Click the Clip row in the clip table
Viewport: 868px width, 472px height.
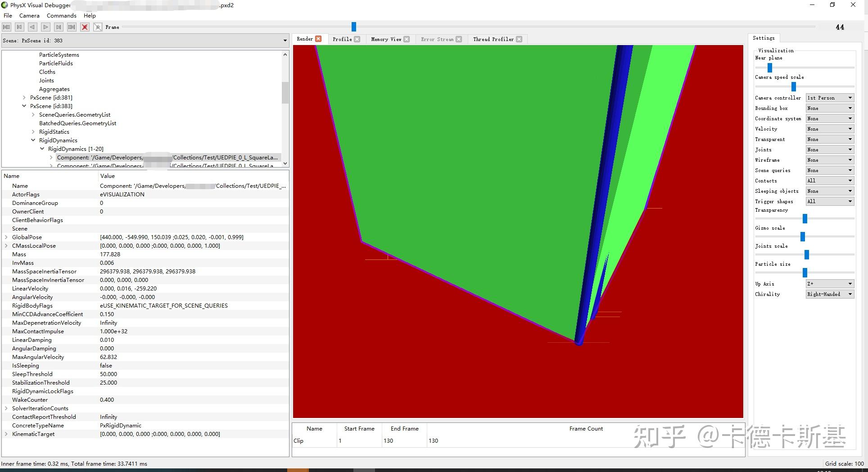[x=518, y=441]
